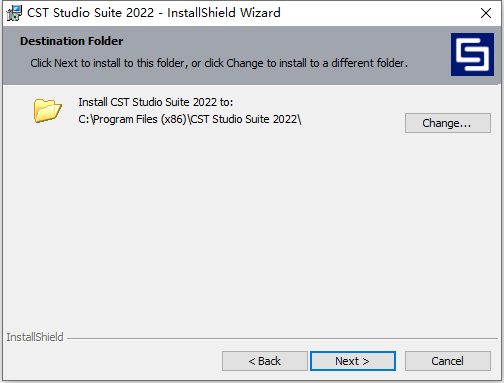The width and height of the screenshot is (504, 383).
Task: Cancel the CST Studio Suite installation
Action: (x=448, y=361)
